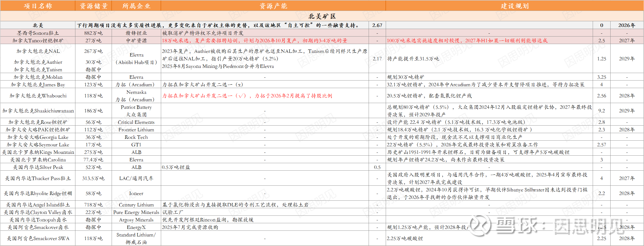Click the 资源产能 column header
The height and width of the screenshot is (246, 644).
273,6
